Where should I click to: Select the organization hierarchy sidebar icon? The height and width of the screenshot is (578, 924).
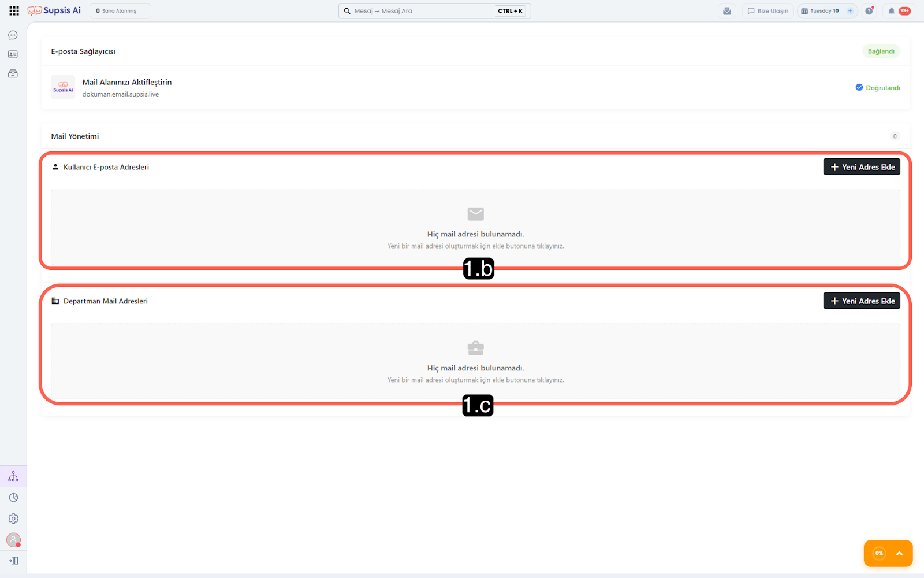point(13,477)
